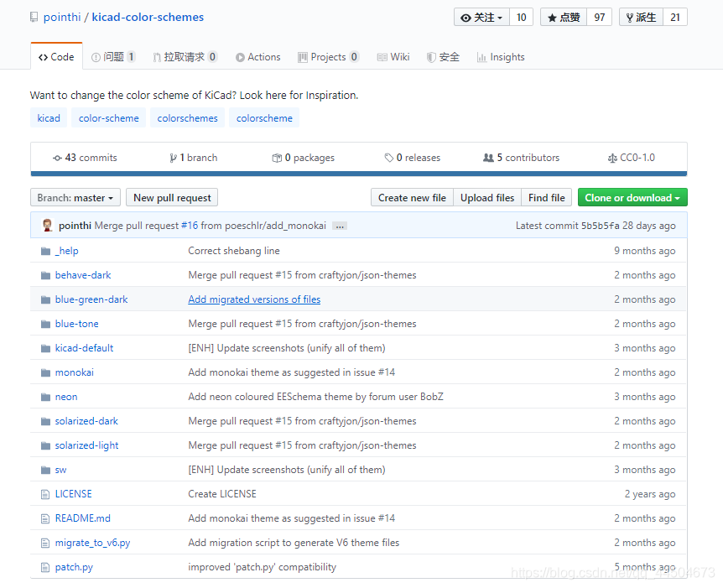Switch to the 安全 (Security) tab
The image size is (723, 588).
pyautogui.click(x=443, y=57)
